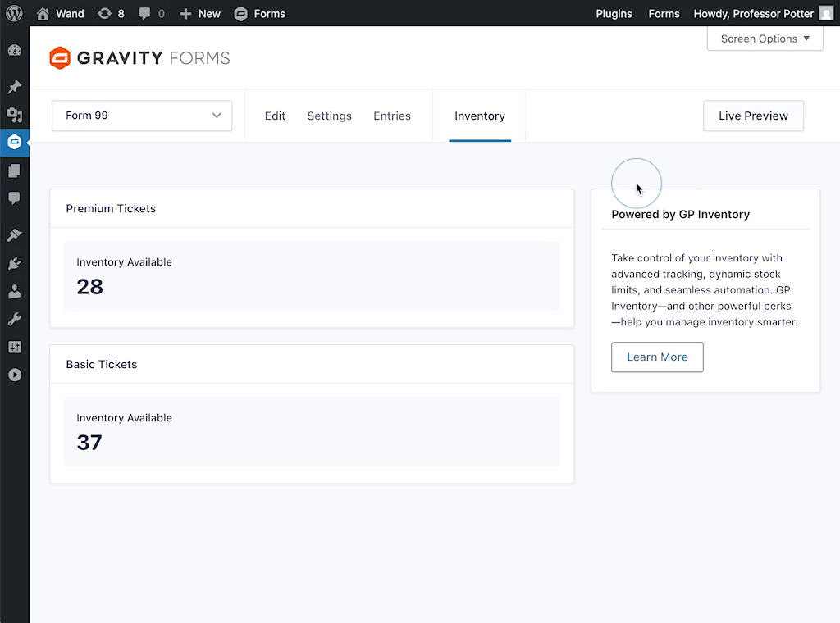Open the Media library icon
The height and width of the screenshot is (623, 840).
[x=14, y=115]
